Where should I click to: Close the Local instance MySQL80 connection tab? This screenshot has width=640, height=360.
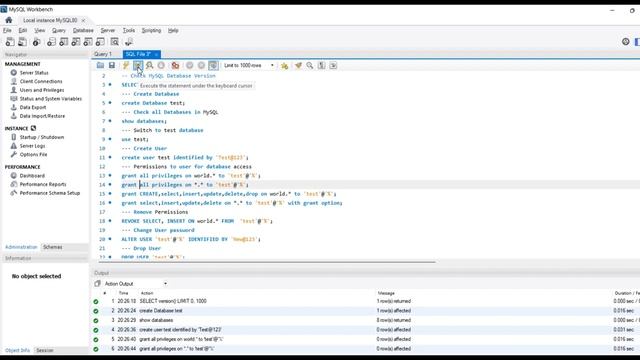(x=83, y=20)
